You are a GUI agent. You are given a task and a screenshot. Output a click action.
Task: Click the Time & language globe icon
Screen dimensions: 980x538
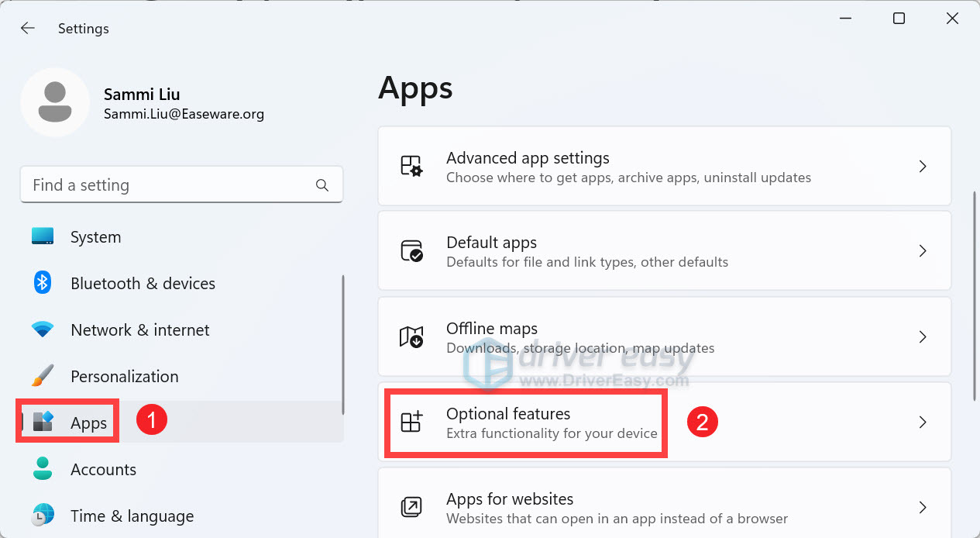point(43,515)
